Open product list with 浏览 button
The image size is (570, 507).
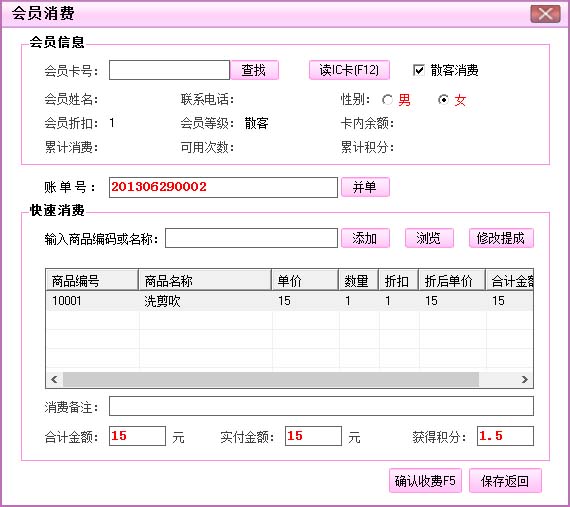point(429,238)
